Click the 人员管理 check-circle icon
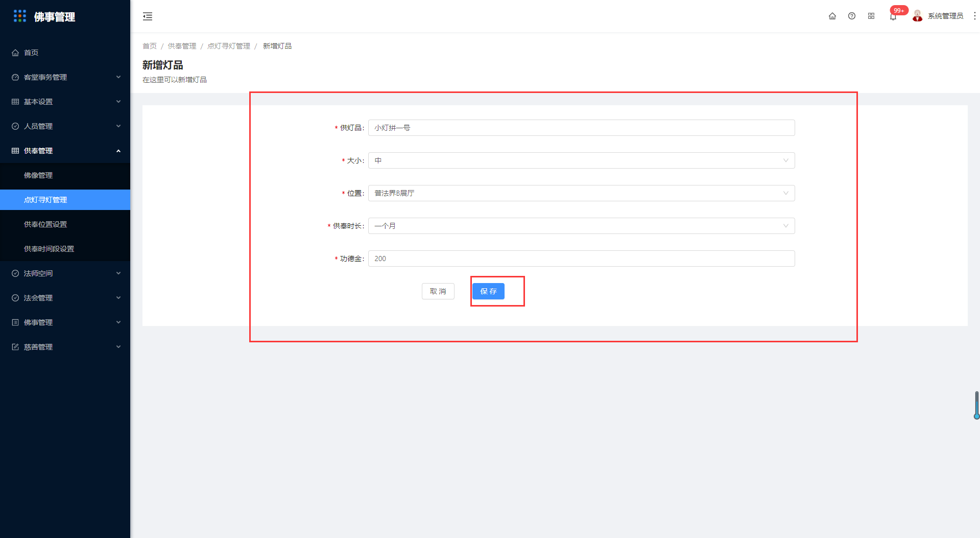The width and height of the screenshot is (980, 538). (x=15, y=126)
